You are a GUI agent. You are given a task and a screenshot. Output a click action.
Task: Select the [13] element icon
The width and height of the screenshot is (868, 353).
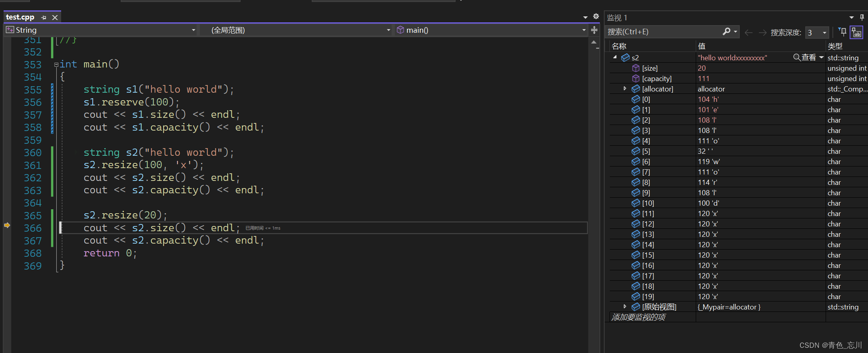pyautogui.click(x=635, y=234)
